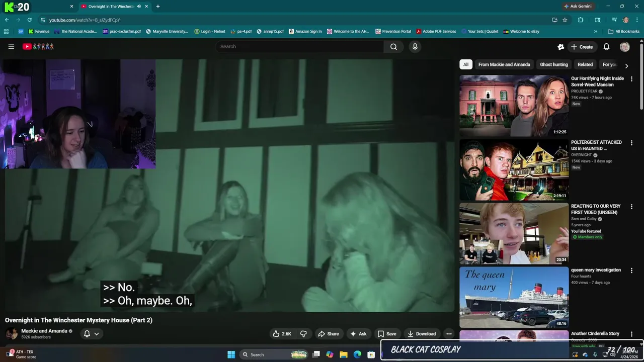Open the Windows Start menu
The width and height of the screenshot is (644, 362).
click(231, 354)
